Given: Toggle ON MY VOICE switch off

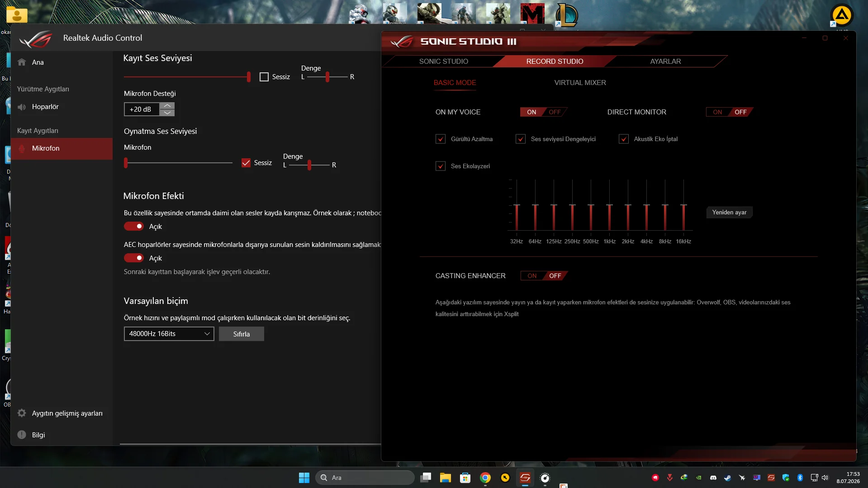Looking at the screenshot, I should pos(543,112).
